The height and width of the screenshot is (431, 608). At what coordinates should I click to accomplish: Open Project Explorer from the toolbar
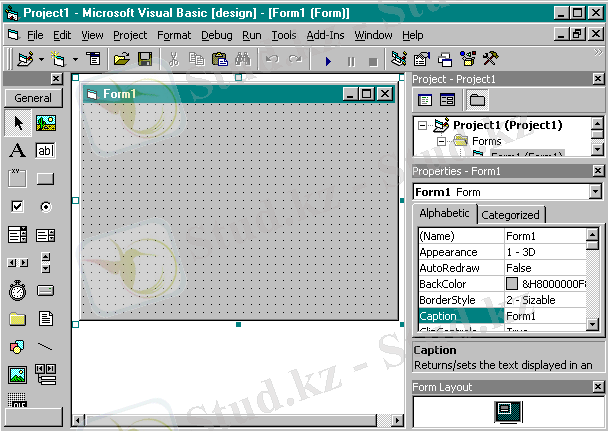click(399, 59)
